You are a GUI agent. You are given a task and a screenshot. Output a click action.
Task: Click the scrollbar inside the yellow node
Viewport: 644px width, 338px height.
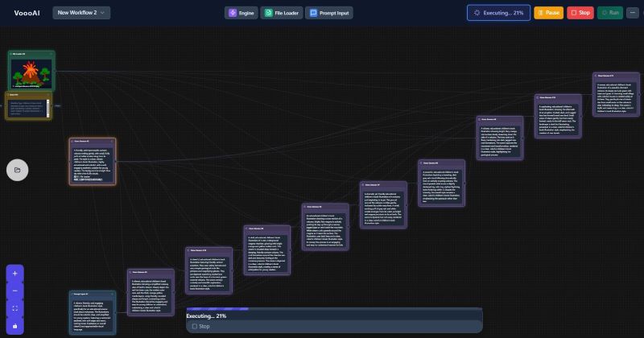pyautogui.click(x=48, y=109)
